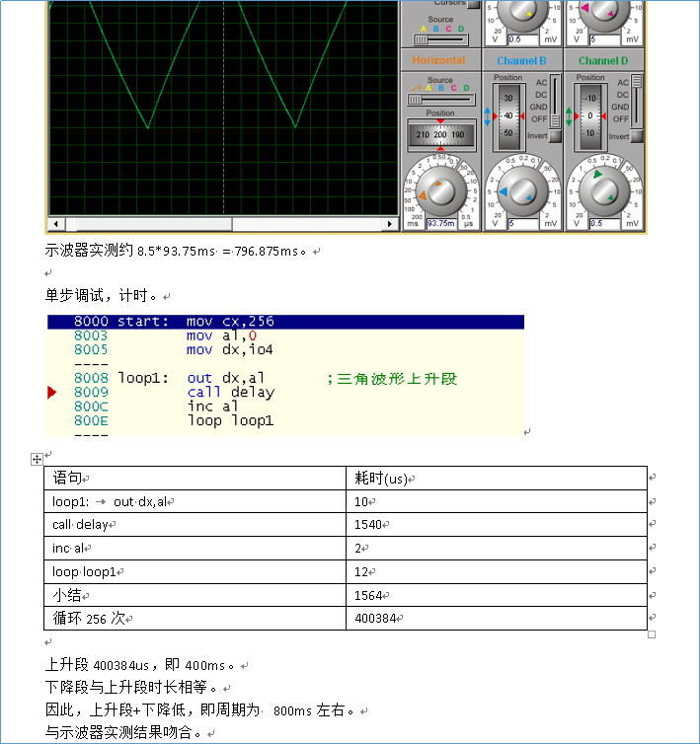
Task: Click the Channel D section label
Action: tap(603, 61)
